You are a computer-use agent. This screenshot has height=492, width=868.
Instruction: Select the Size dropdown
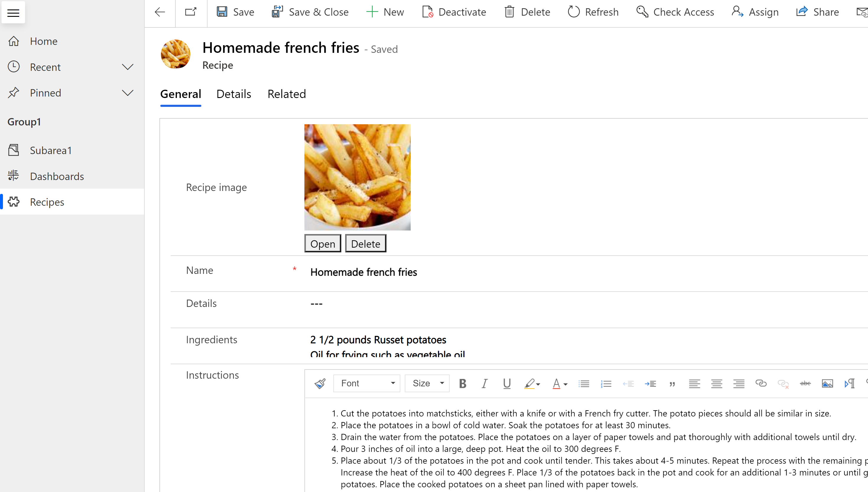pos(427,383)
